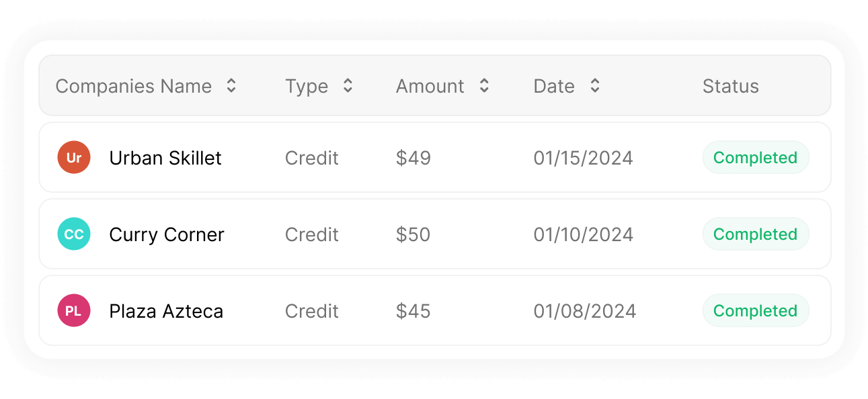Screen dimensions: 868x399
Task: Sort the table by Amount
Action: click(x=430, y=86)
